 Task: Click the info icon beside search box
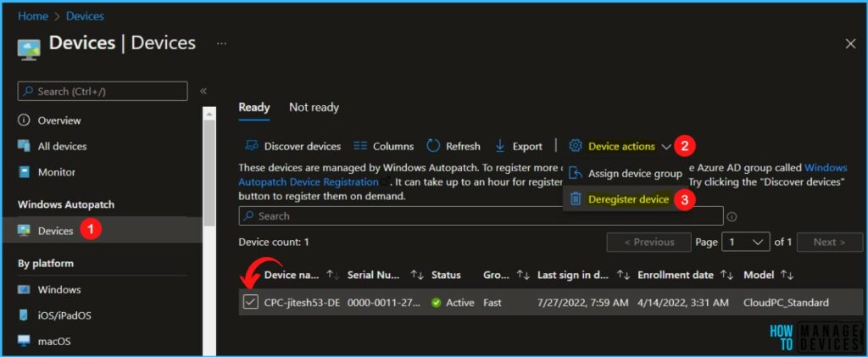[x=732, y=217]
